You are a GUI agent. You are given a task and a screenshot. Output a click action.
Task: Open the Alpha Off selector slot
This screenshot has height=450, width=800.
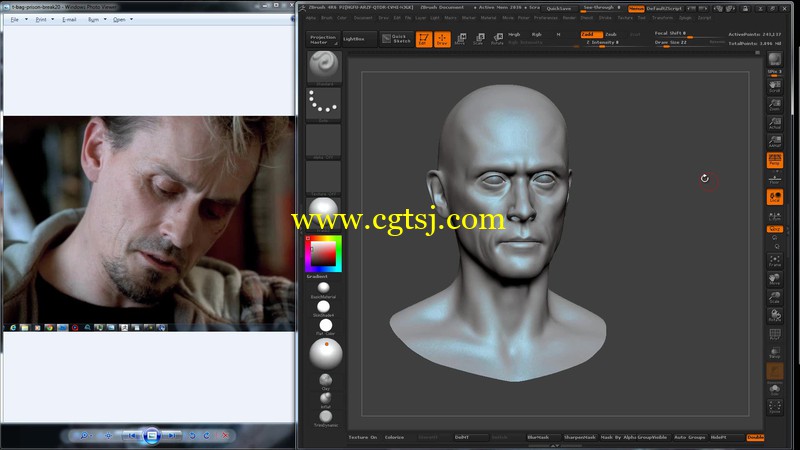(x=324, y=140)
